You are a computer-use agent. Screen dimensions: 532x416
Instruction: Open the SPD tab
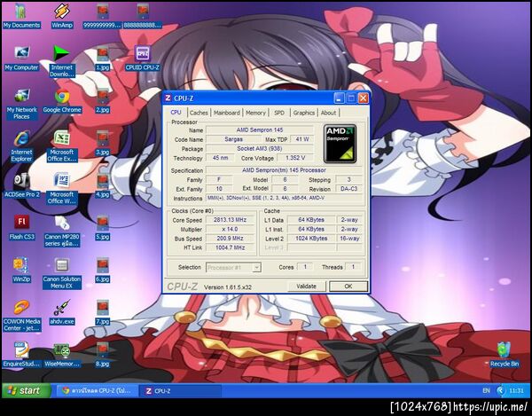click(x=279, y=113)
